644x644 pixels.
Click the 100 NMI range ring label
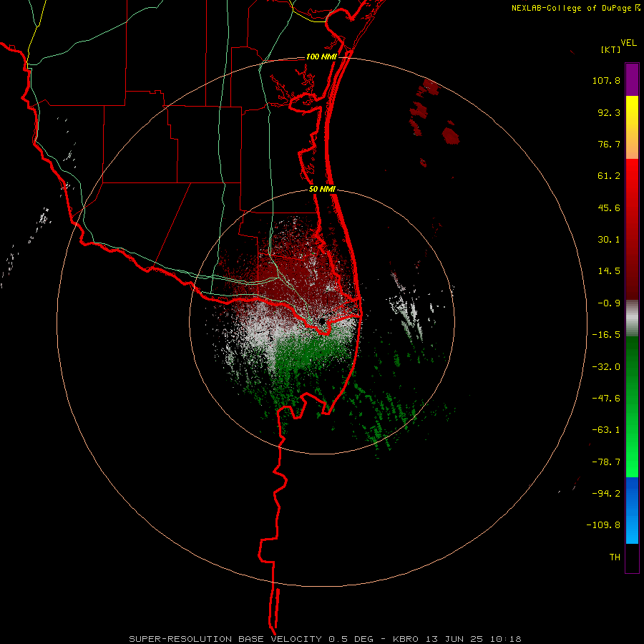pos(321,57)
